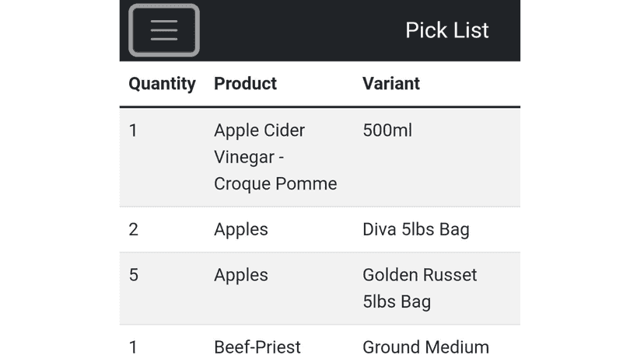Viewport: 644px width, 362px height.
Task: Click quantity 1 for Apple Cider Vinegar
Action: pos(133,131)
